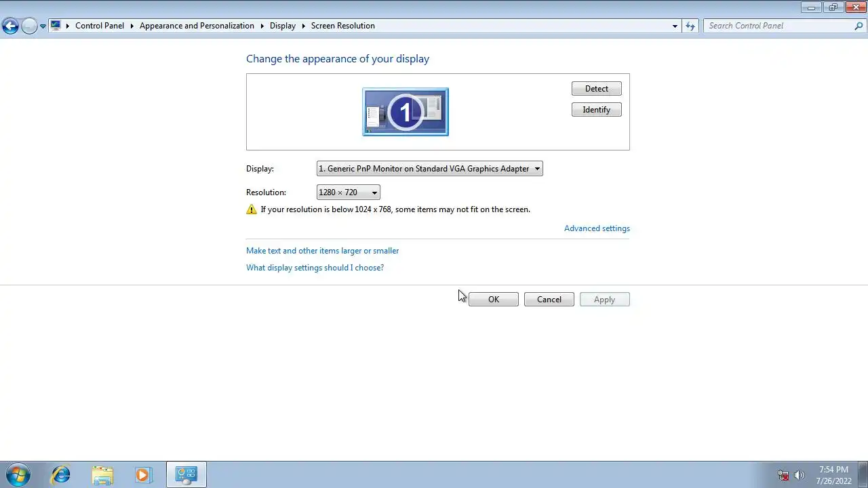Launch Internet Explorer from taskbar
Image resolution: width=868 pixels, height=488 pixels.
coord(61,474)
